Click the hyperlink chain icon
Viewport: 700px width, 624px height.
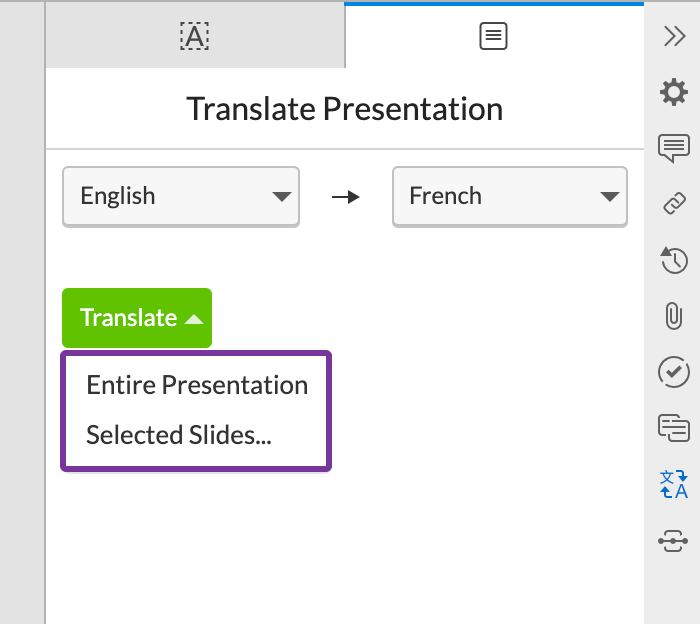click(674, 204)
